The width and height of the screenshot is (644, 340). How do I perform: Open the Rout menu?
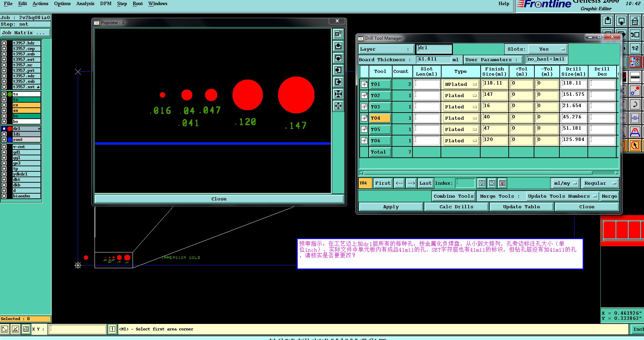138,3
